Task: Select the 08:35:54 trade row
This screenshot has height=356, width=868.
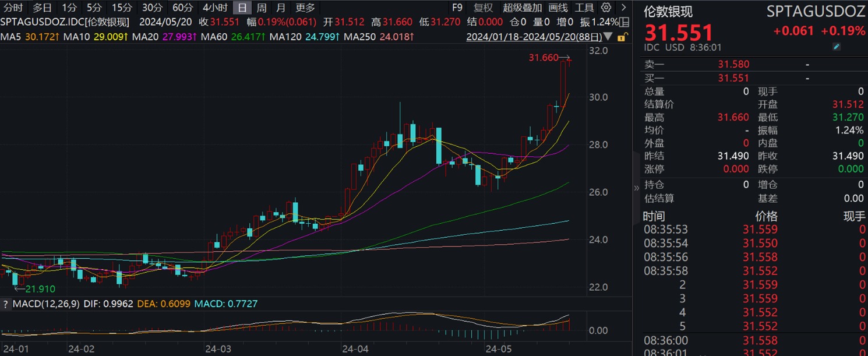Action: (x=754, y=243)
